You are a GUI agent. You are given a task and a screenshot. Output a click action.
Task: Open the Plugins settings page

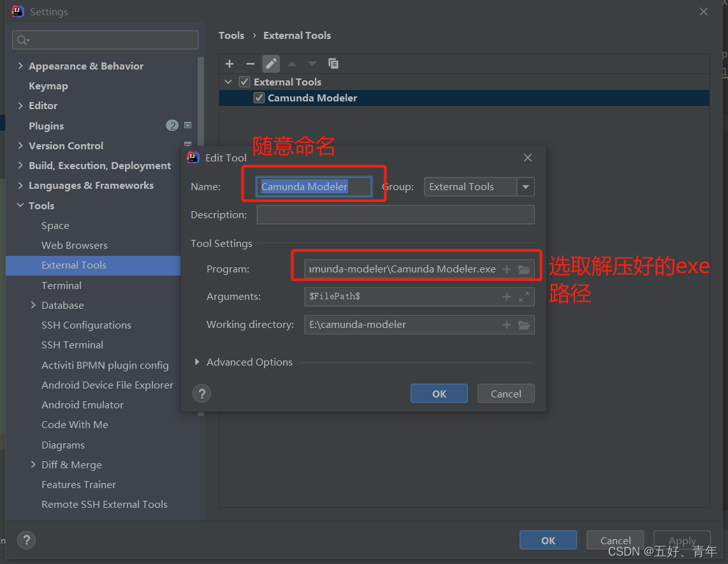coord(47,126)
